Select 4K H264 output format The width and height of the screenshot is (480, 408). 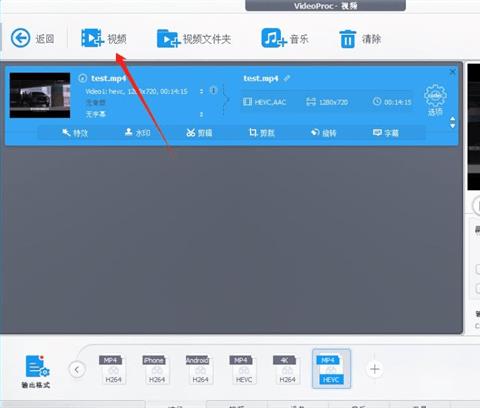click(287, 370)
